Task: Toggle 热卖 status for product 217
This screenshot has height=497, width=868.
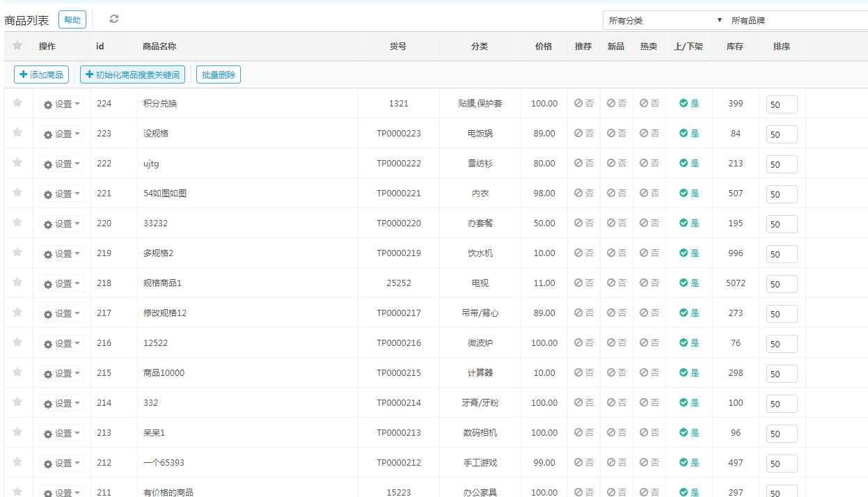Action: (x=649, y=313)
